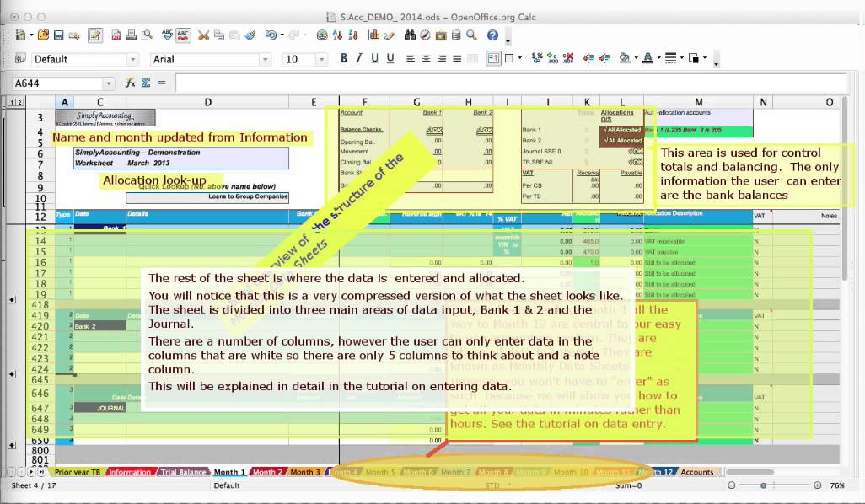
Task: Open Styles and Formatting icon
Action: pyautogui.click(x=20, y=58)
